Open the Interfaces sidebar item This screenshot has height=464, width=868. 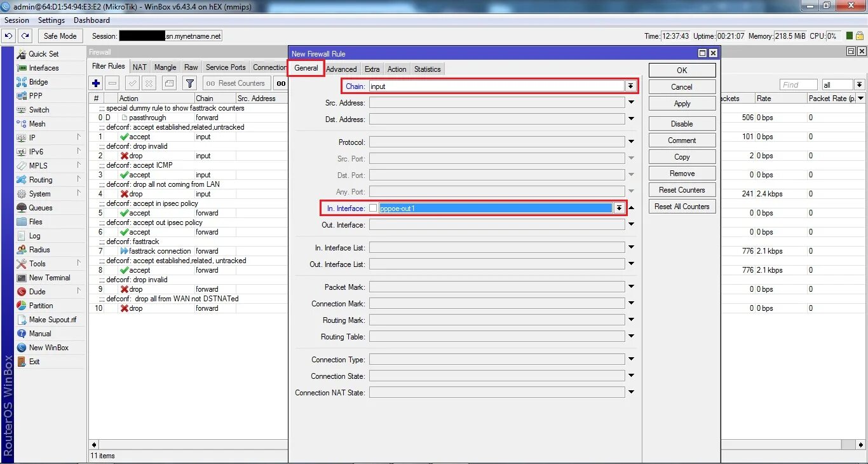tap(43, 68)
